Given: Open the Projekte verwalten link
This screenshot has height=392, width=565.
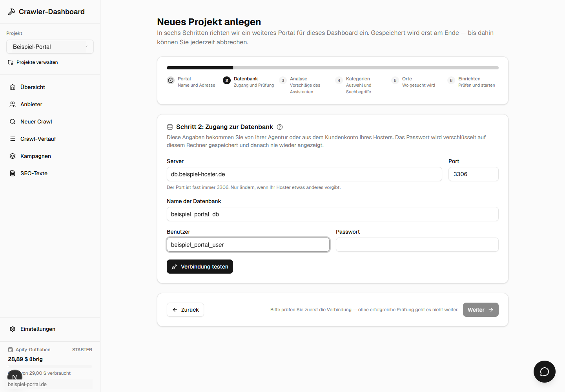Looking at the screenshot, I should pyautogui.click(x=33, y=62).
